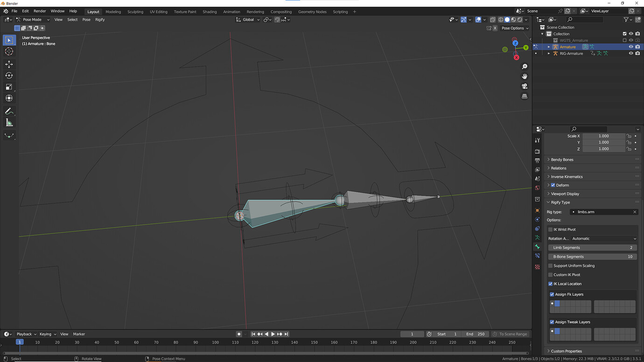Image resolution: width=644 pixels, height=362 pixels.
Task: Open the Scene properties tab
Action: (538, 179)
